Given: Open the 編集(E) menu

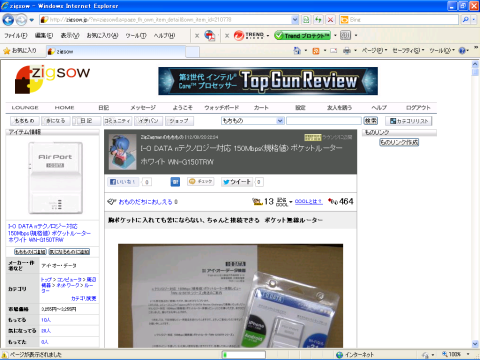Looking at the screenshot, I should point(44,35).
